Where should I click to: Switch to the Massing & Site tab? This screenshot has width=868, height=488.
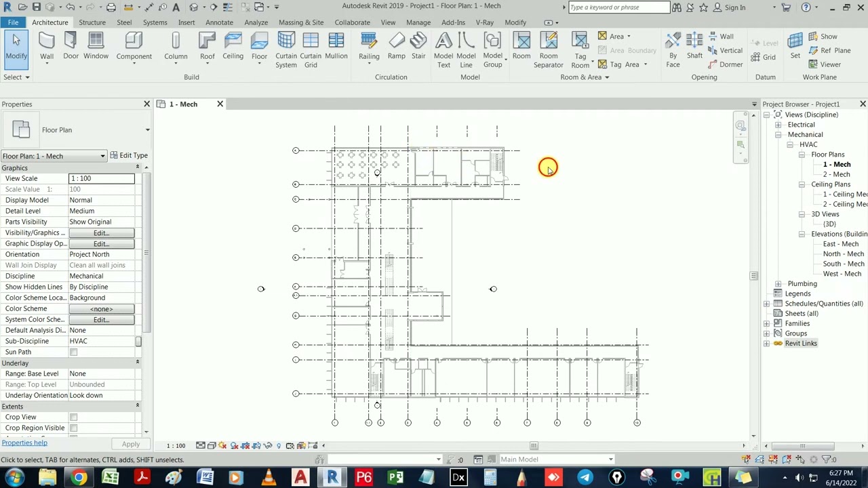click(301, 22)
